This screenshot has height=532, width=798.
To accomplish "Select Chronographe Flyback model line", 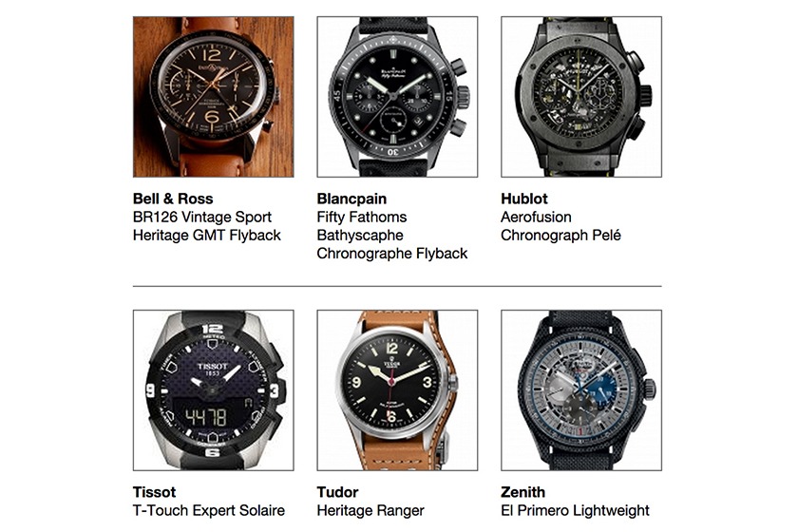I will (x=391, y=254).
